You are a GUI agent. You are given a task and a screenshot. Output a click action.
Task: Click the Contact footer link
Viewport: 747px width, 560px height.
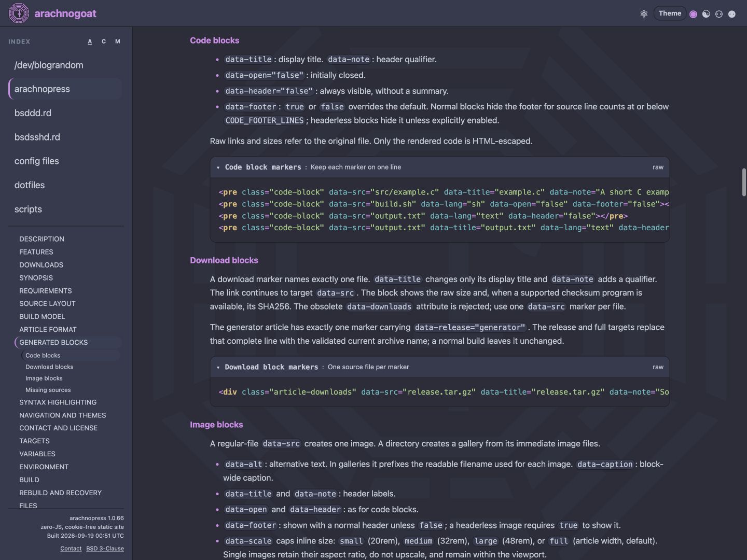pyautogui.click(x=71, y=549)
